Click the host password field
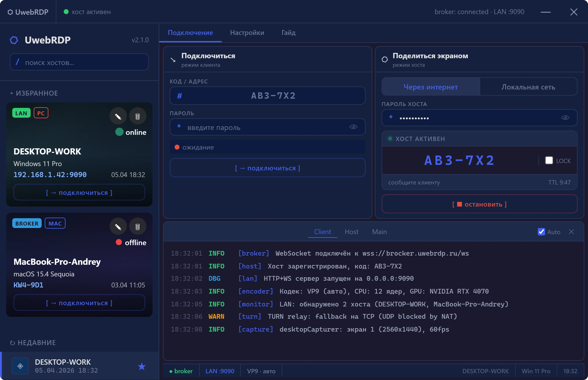This screenshot has height=380, width=588. point(480,118)
